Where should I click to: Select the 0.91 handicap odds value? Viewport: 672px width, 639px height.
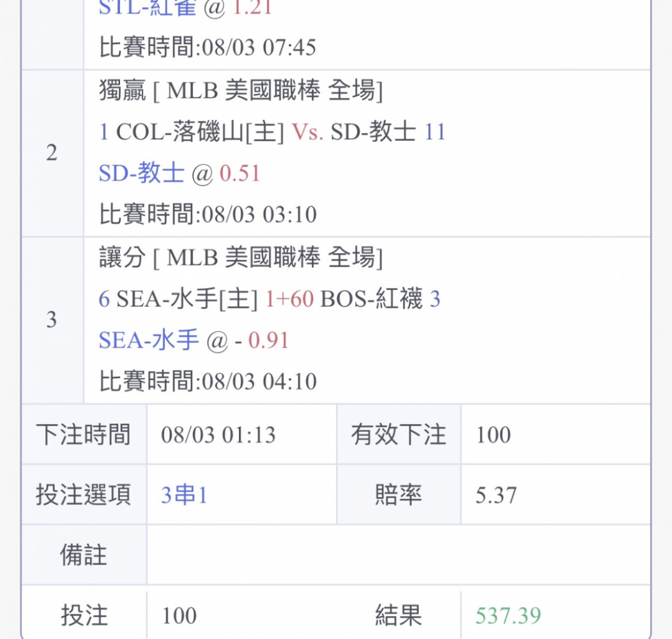click(x=268, y=341)
